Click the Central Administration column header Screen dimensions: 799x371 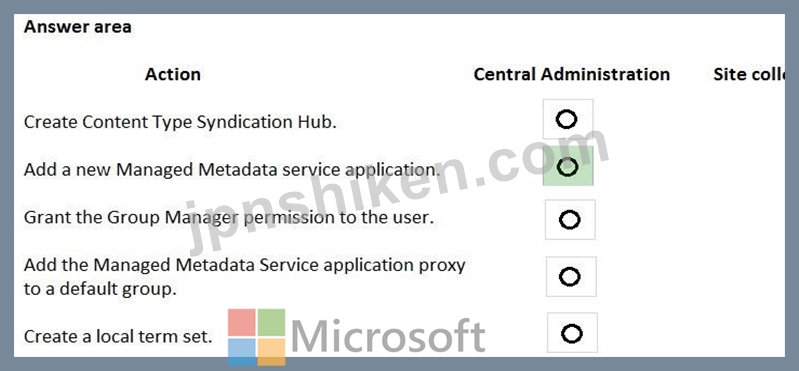[572, 74]
